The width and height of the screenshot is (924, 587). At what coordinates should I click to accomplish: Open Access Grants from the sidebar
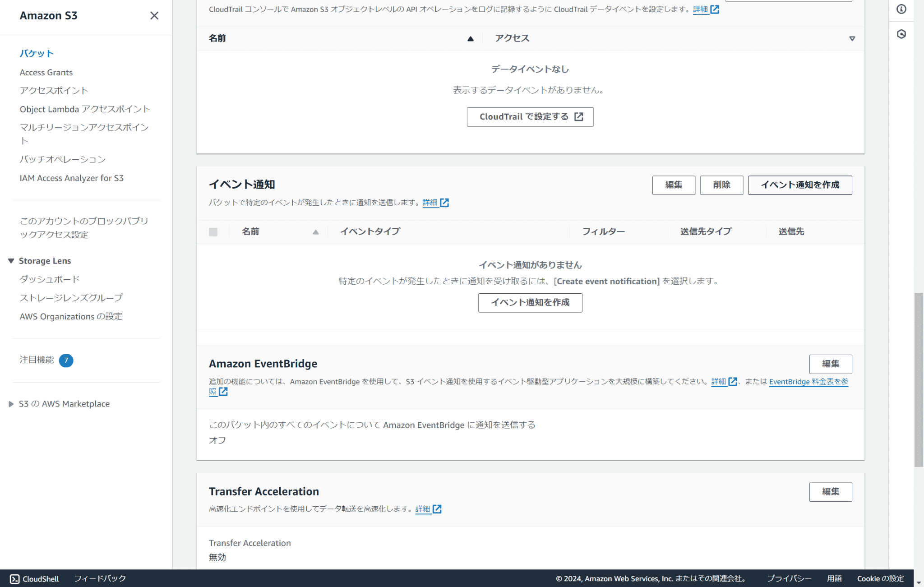click(x=46, y=72)
